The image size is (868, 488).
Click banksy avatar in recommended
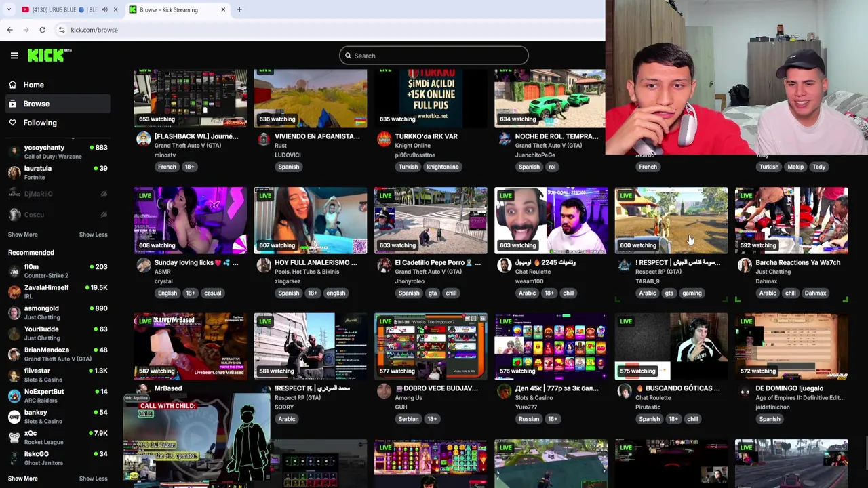pos(14,417)
